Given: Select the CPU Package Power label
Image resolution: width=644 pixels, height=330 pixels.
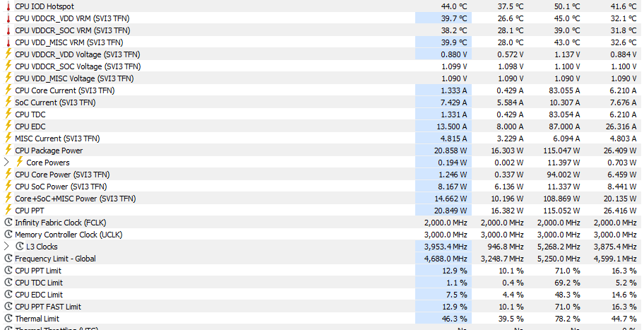Looking at the screenshot, I should pos(49,151).
